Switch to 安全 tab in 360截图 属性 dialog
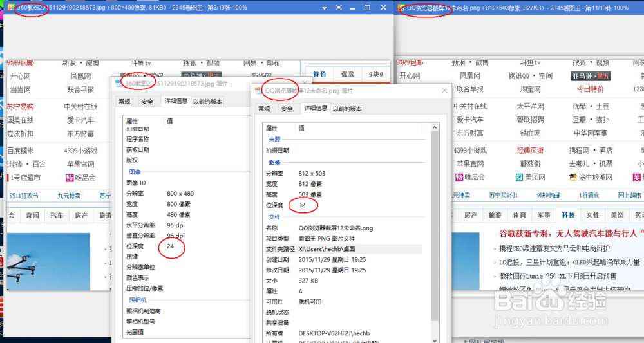The image size is (644, 343). tap(147, 101)
